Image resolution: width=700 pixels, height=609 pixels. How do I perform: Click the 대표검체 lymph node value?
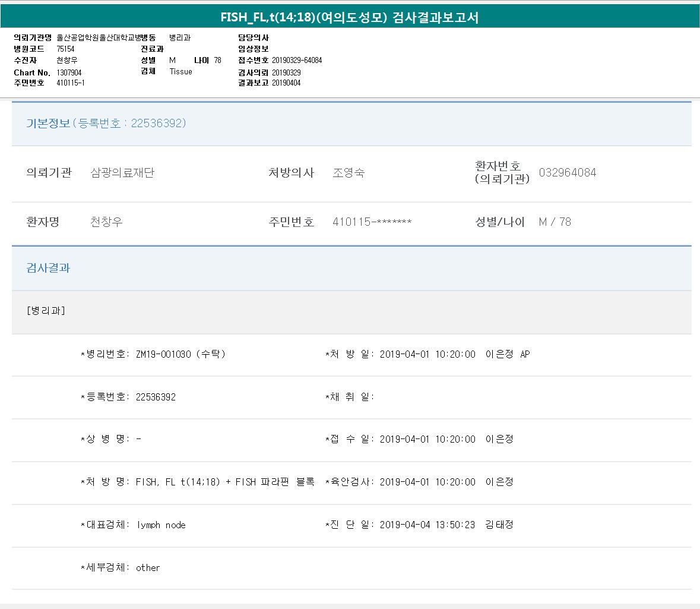pos(161,525)
